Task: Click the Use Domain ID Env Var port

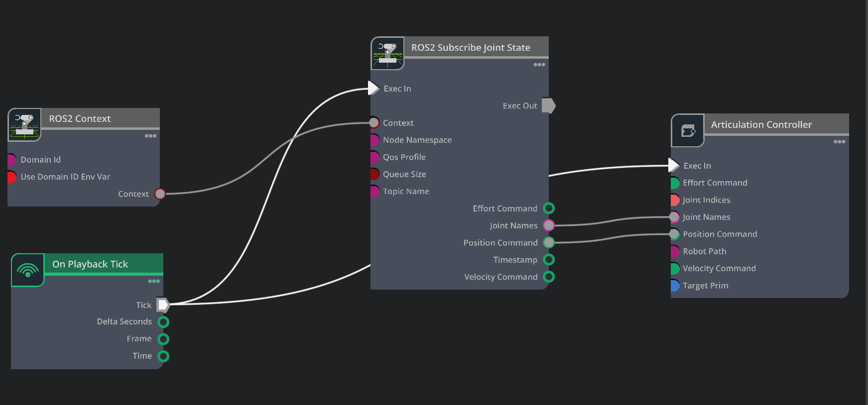Action: click(11, 177)
